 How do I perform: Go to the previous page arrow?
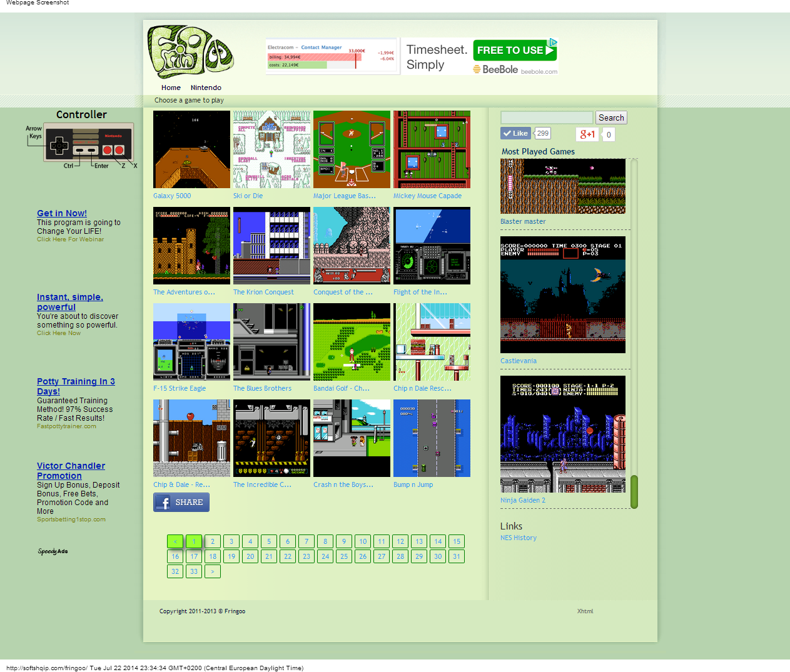coord(175,541)
